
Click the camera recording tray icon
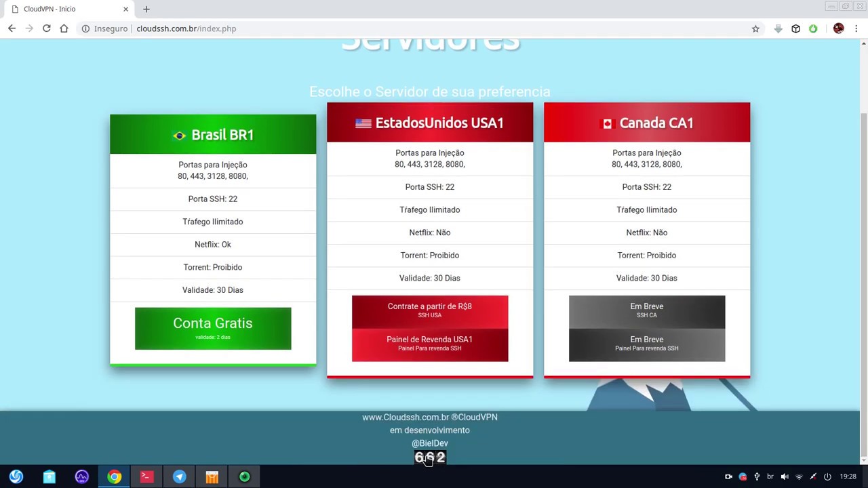point(728,476)
